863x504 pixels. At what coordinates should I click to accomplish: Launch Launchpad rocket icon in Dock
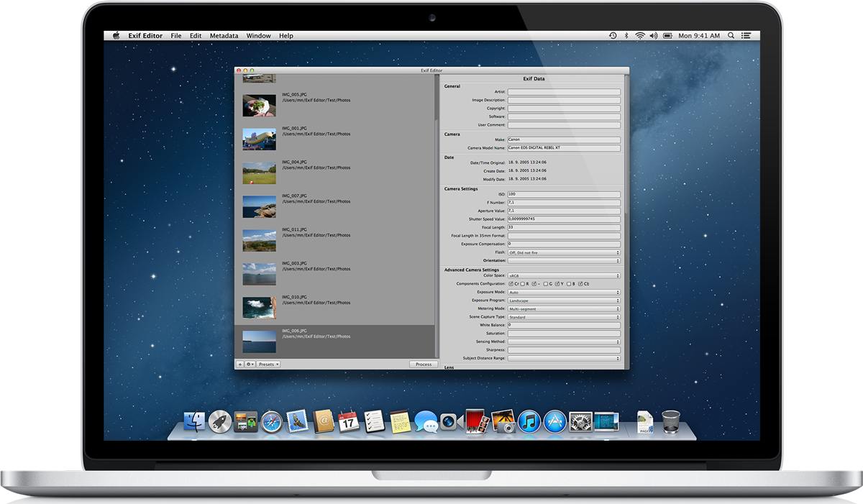[220, 421]
